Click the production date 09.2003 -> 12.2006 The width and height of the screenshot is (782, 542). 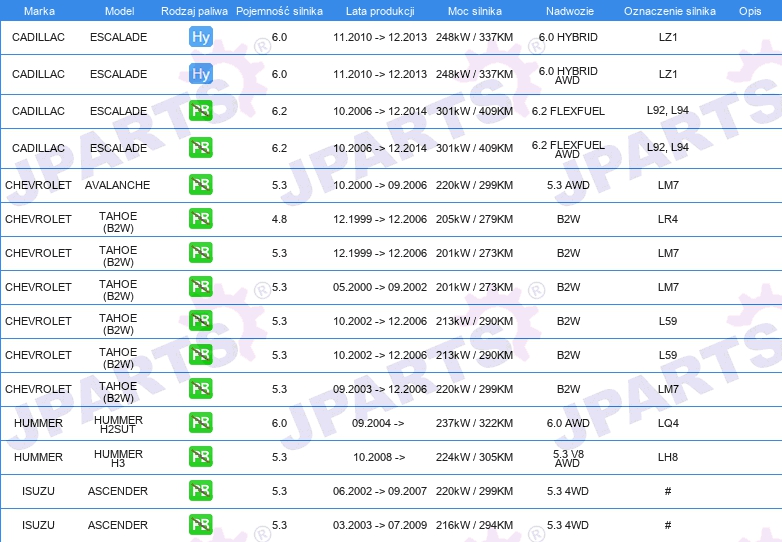(x=380, y=389)
